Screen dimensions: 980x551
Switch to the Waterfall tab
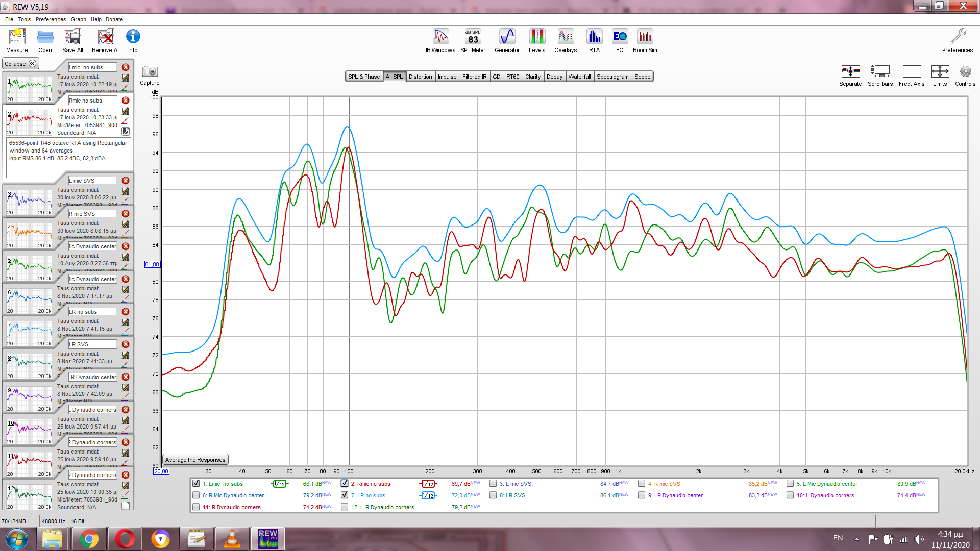coord(579,77)
